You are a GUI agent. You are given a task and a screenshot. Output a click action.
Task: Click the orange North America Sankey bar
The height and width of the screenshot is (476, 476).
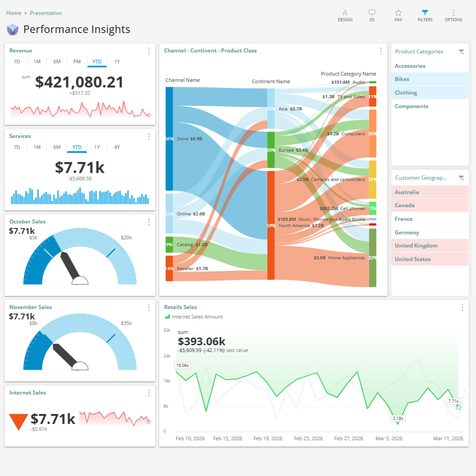click(x=271, y=225)
